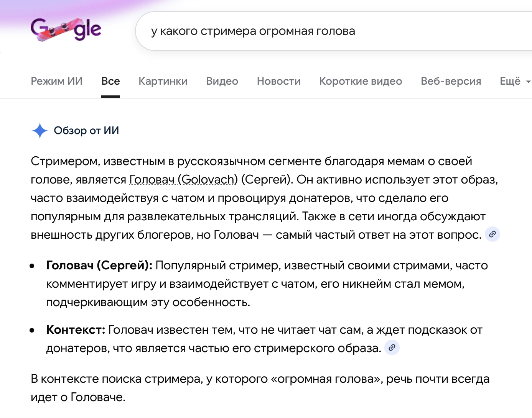Open the Короткие видео tab
Viewport: 532px width, 418px height.
[x=360, y=81]
